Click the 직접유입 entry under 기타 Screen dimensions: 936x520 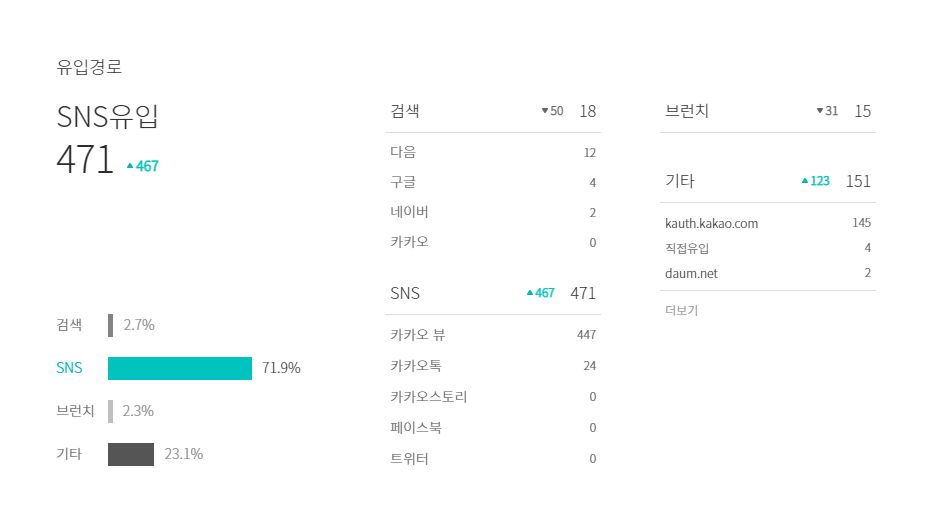[768, 248]
